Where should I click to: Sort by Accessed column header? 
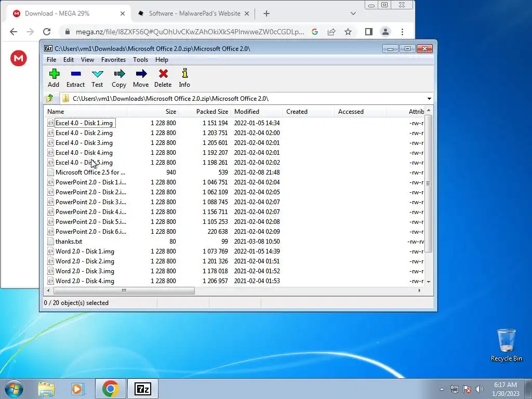(x=361, y=112)
